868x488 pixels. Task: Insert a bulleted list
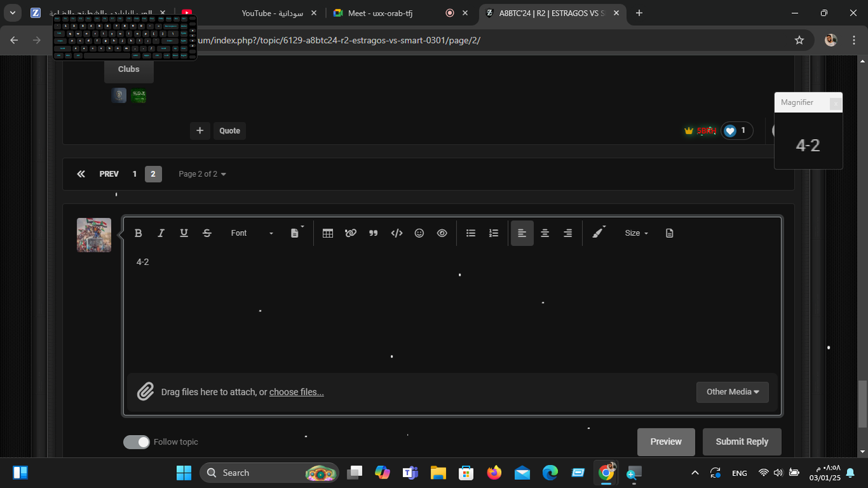click(x=471, y=233)
